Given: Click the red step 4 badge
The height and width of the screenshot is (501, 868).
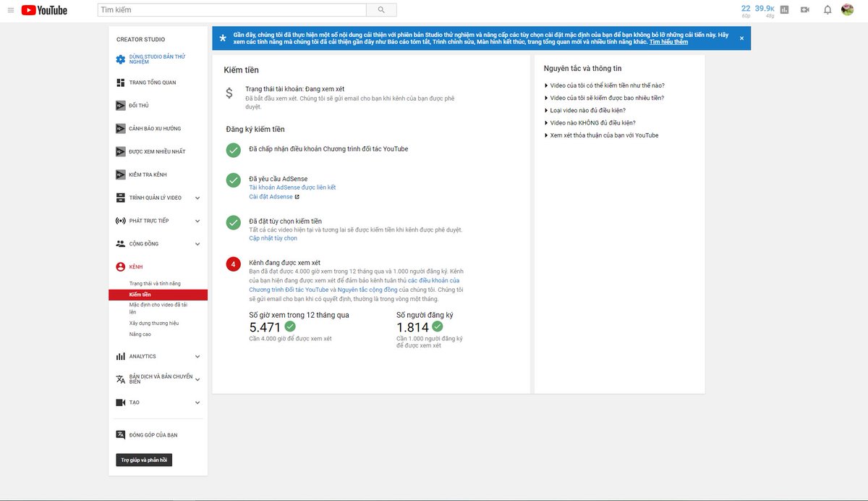Looking at the screenshot, I should tap(233, 264).
